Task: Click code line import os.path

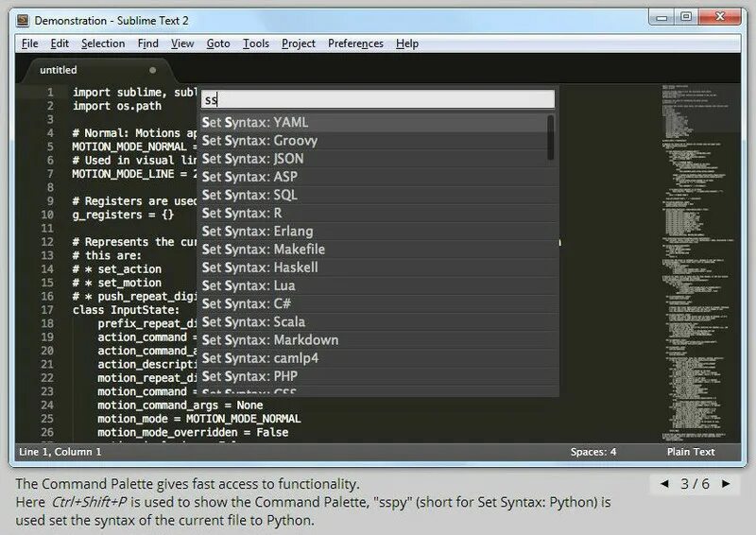Action: coord(117,106)
